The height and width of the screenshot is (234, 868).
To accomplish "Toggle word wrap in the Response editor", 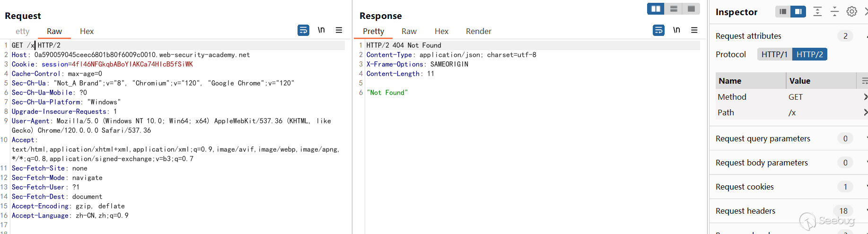I will pos(658,30).
